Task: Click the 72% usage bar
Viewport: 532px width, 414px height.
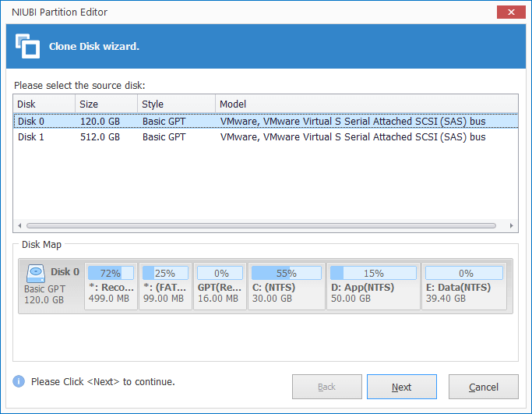Action: 111,273
